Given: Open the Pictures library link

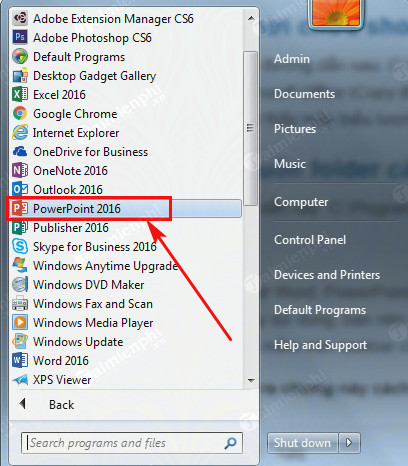Looking at the screenshot, I should 295,129.
